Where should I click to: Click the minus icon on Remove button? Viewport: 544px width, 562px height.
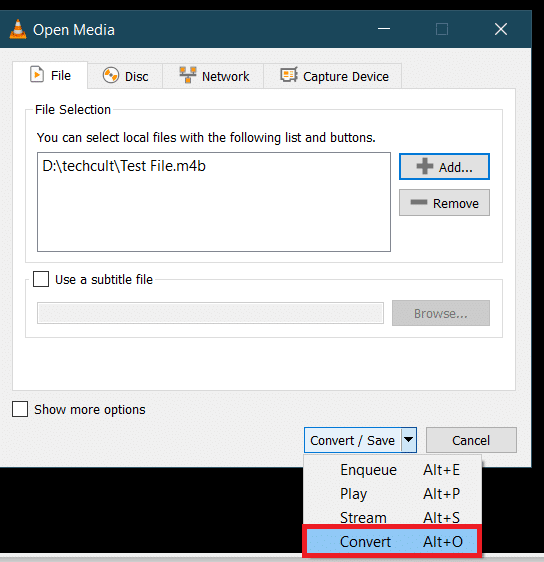419,202
